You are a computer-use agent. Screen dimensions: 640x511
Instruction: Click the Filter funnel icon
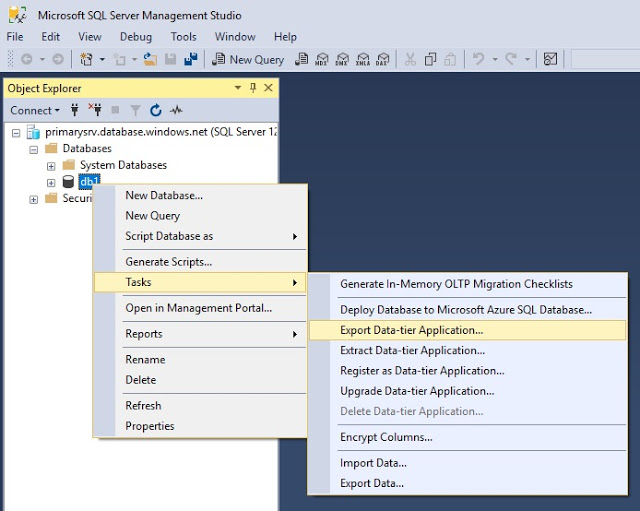(x=136, y=110)
